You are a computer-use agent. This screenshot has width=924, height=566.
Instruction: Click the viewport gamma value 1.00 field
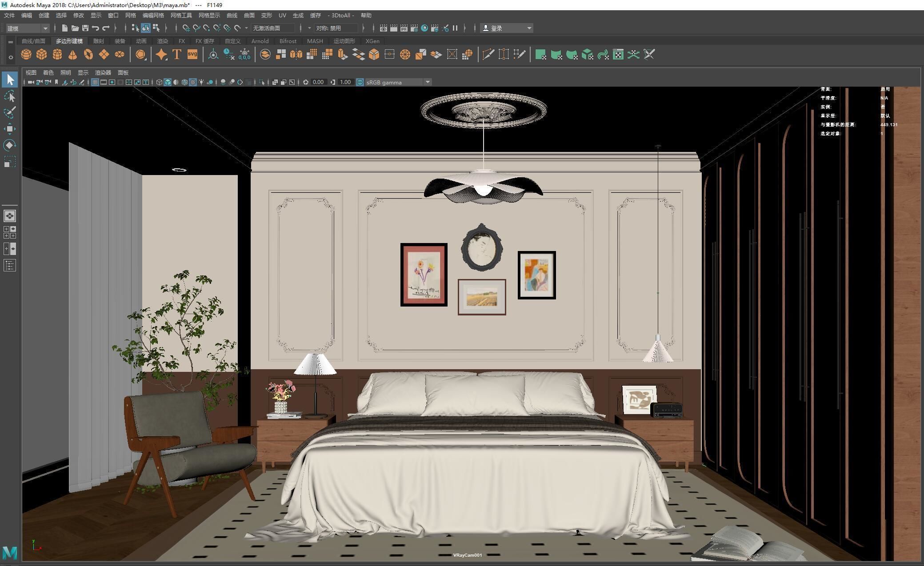(345, 82)
